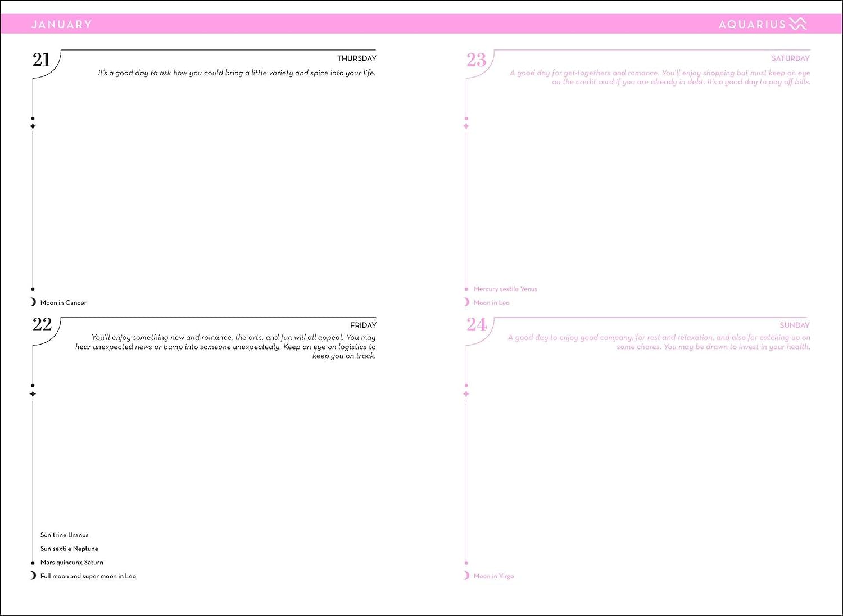Click the Aquarius zodiac wave symbol
843x616 pixels.
point(798,24)
